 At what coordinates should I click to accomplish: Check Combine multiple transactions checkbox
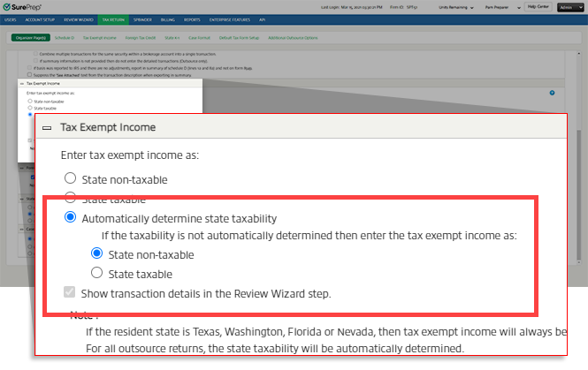36,54
